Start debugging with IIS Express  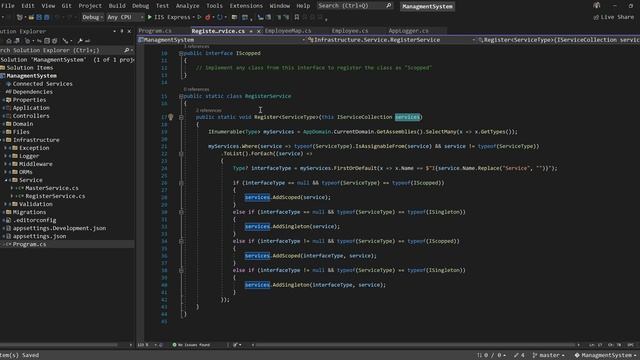click(x=169, y=17)
